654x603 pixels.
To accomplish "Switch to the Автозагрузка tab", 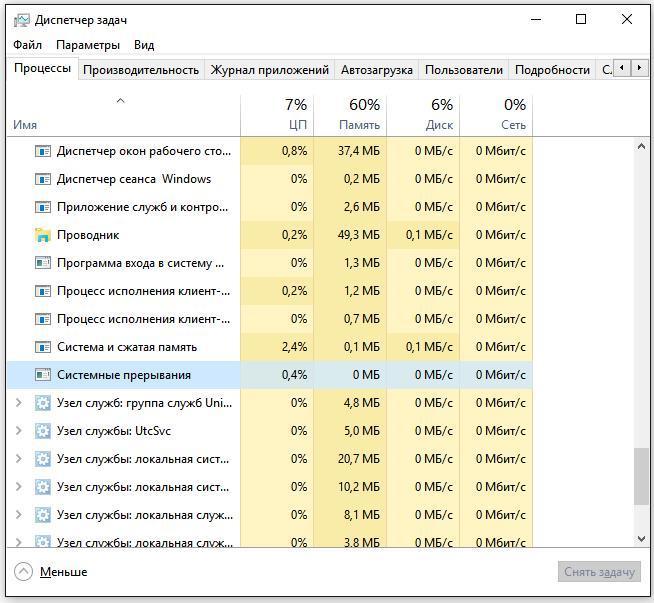I will [x=377, y=70].
